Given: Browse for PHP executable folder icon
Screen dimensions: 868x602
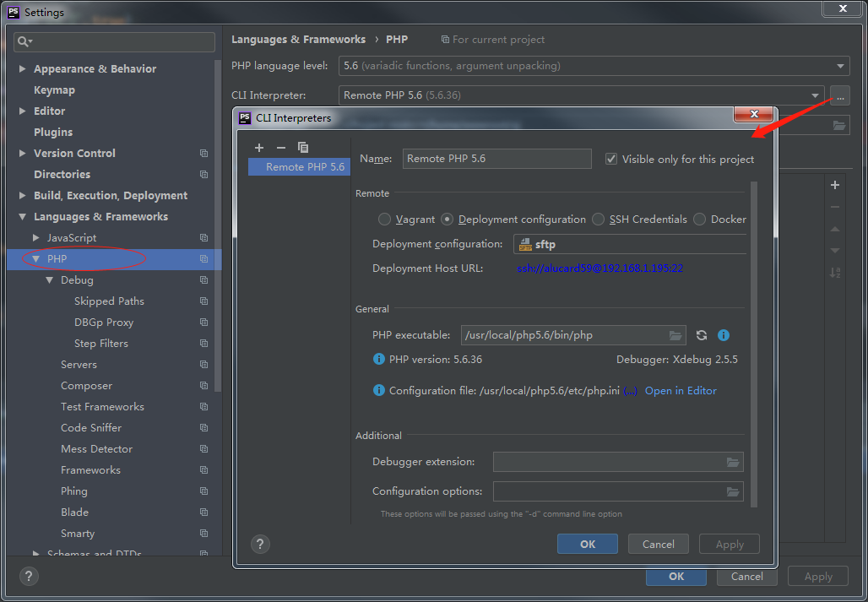Looking at the screenshot, I should 675,335.
